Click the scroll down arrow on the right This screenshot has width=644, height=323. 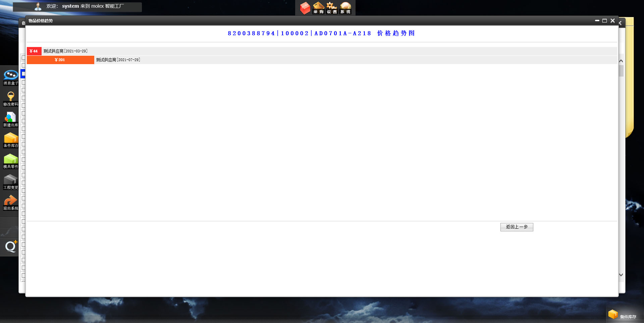[621, 275]
